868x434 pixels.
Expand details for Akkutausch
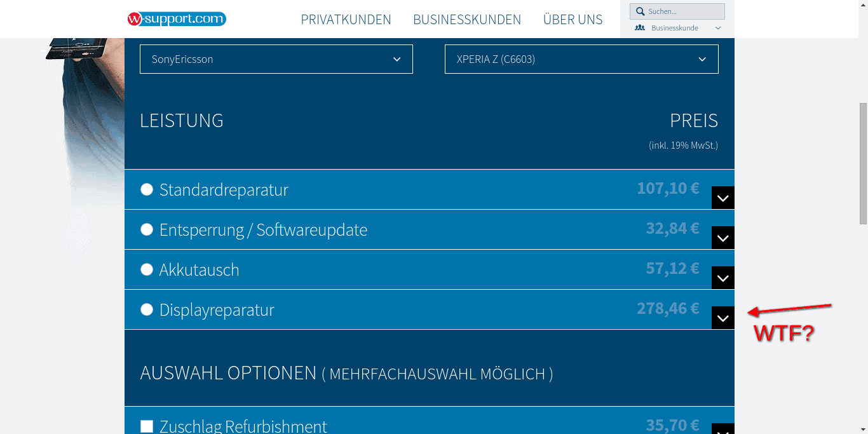click(x=723, y=278)
